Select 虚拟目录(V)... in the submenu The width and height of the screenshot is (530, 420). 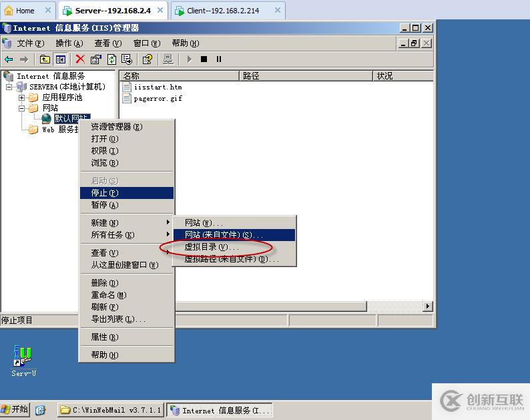[x=234, y=247]
